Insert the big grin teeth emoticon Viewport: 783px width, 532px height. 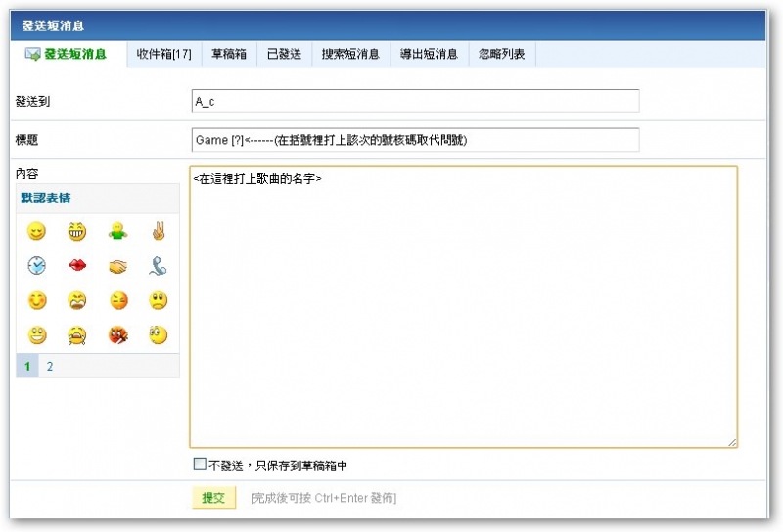click(x=77, y=231)
